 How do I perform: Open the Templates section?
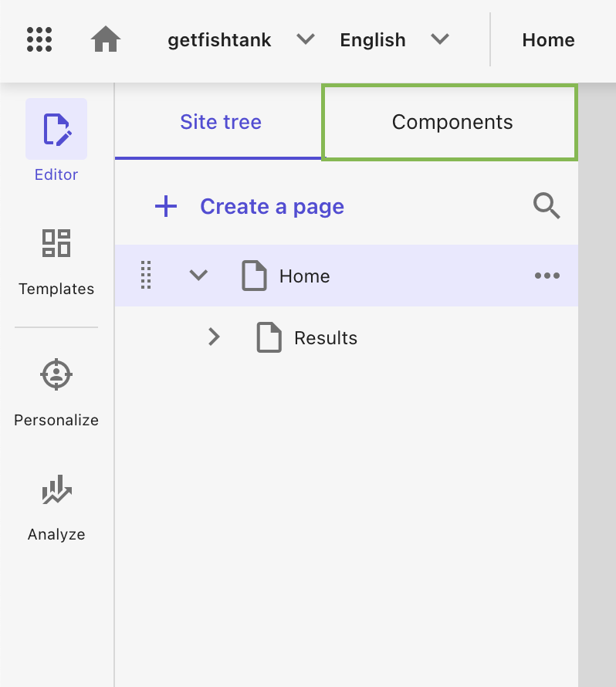coord(56,243)
